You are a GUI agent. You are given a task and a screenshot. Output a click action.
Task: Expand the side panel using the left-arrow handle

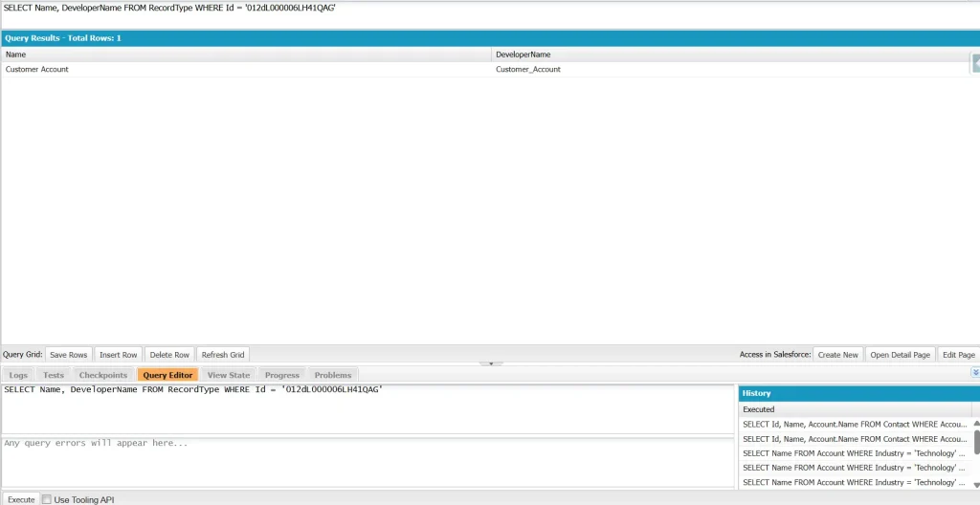coord(975,62)
